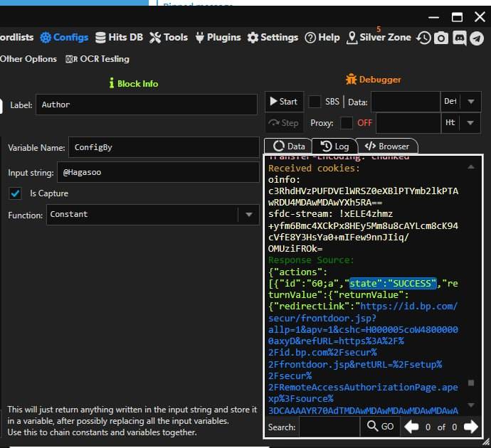
Task: Switch to the Browser tab
Action: click(x=386, y=146)
